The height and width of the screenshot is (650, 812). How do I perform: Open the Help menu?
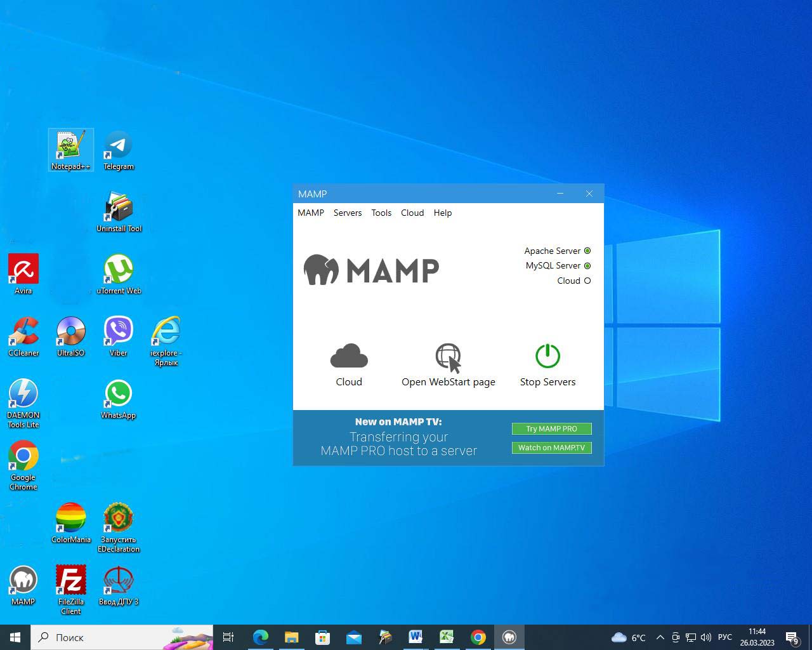(443, 213)
